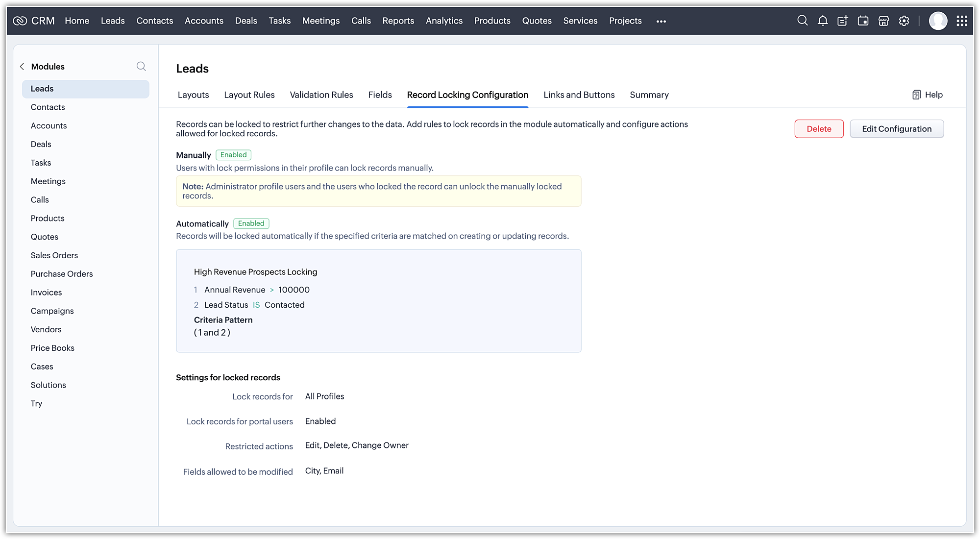
Task: Open the apps grid launcher
Action: (x=962, y=21)
